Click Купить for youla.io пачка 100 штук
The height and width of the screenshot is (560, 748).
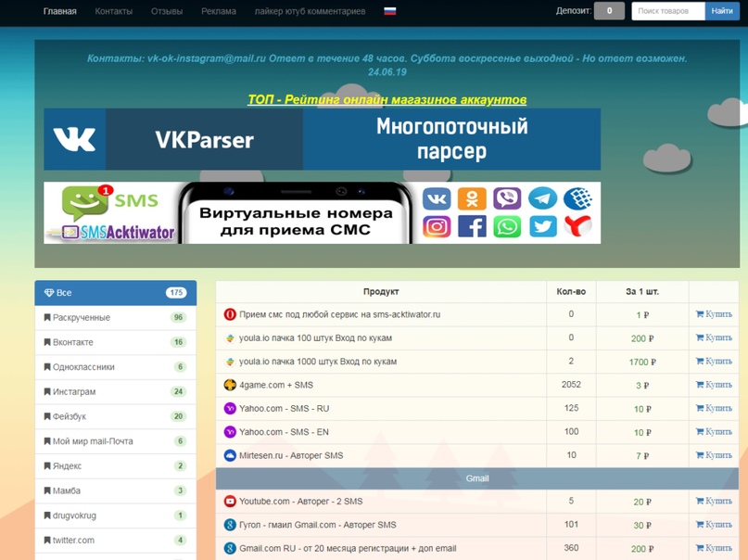[714, 337]
